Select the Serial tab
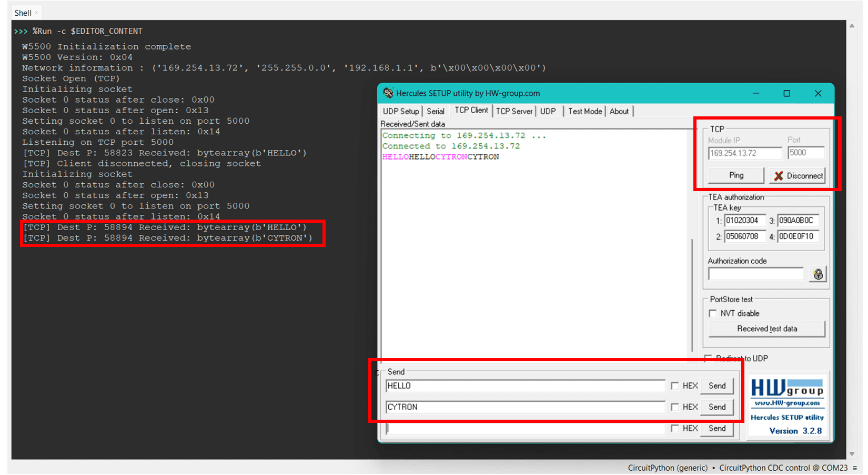This screenshot has height=475, width=868. coord(435,111)
